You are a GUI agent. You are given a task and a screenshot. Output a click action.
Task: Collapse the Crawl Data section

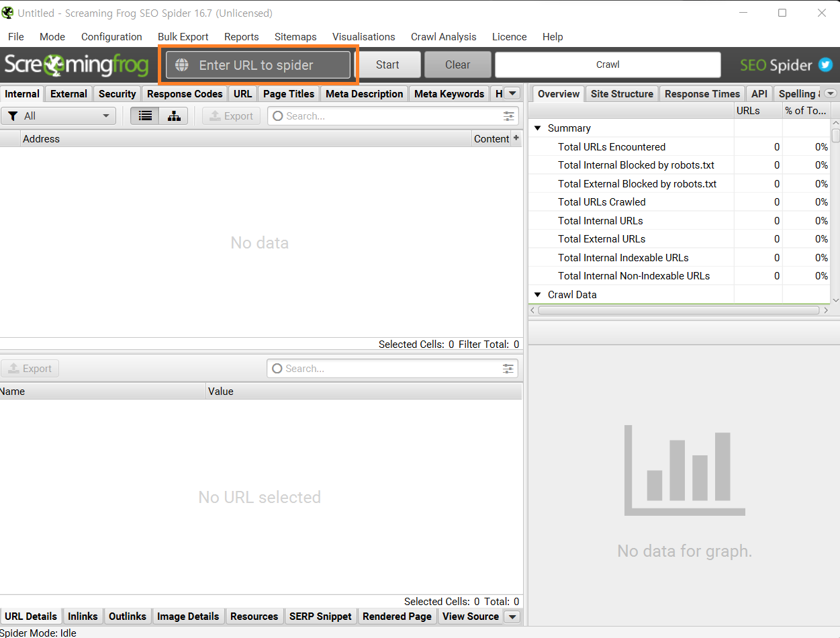point(537,295)
